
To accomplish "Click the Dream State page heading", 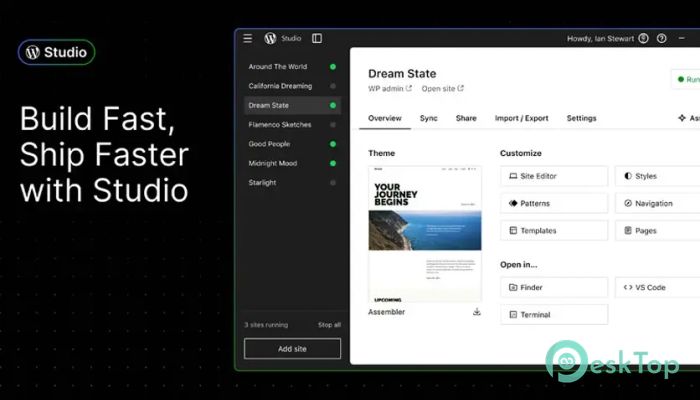I will point(402,74).
